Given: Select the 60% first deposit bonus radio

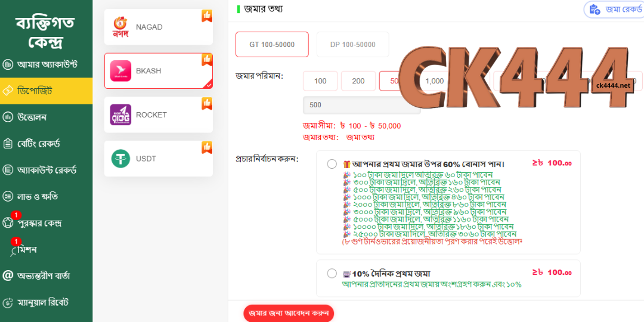Looking at the screenshot, I should click(x=332, y=164).
